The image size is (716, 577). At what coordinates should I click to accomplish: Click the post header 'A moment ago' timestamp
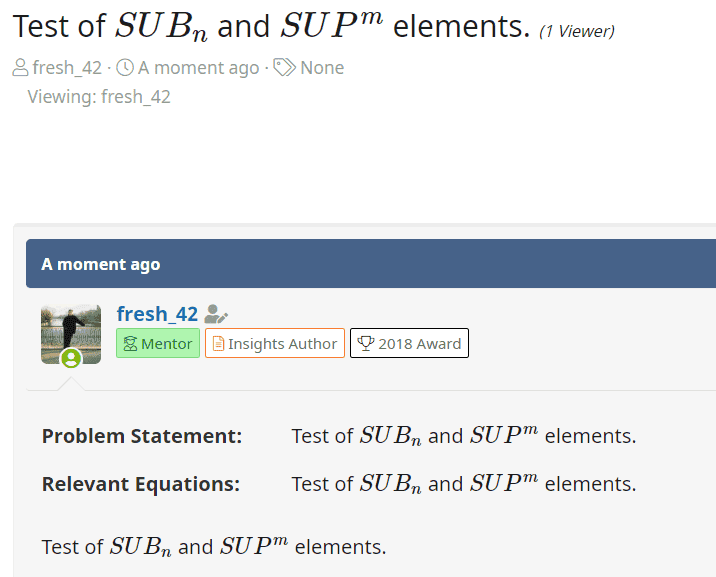click(x=100, y=265)
